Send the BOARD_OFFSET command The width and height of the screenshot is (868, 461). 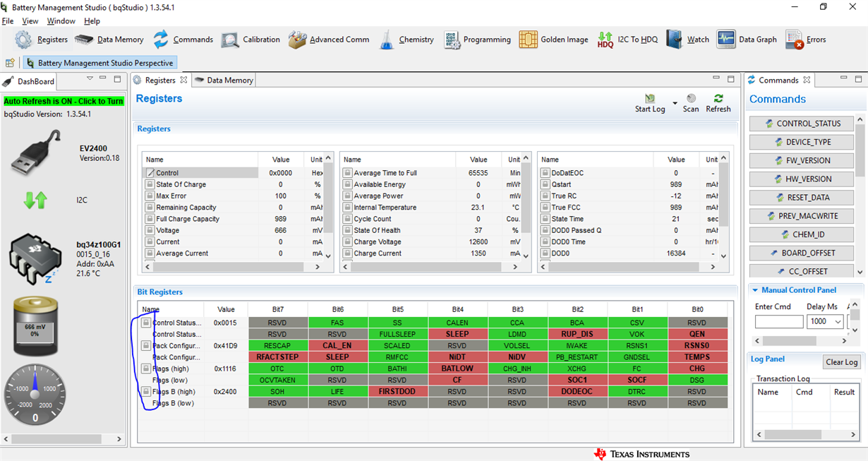click(x=801, y=253)
